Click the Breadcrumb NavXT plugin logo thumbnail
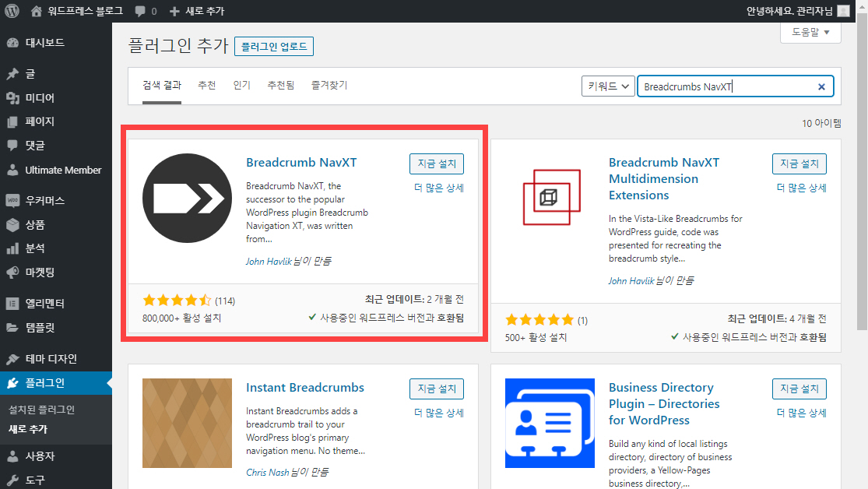868x489 pixels. 187,199
